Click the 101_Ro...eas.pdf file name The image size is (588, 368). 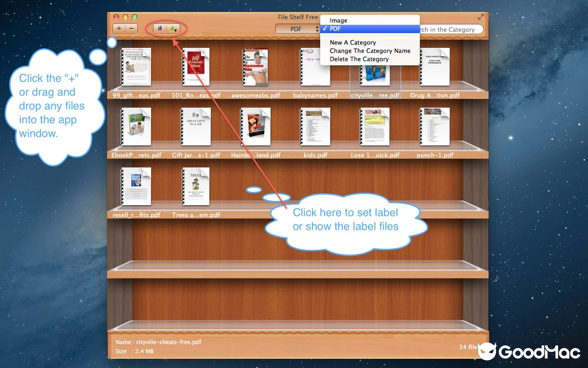(x=196, y=95)
